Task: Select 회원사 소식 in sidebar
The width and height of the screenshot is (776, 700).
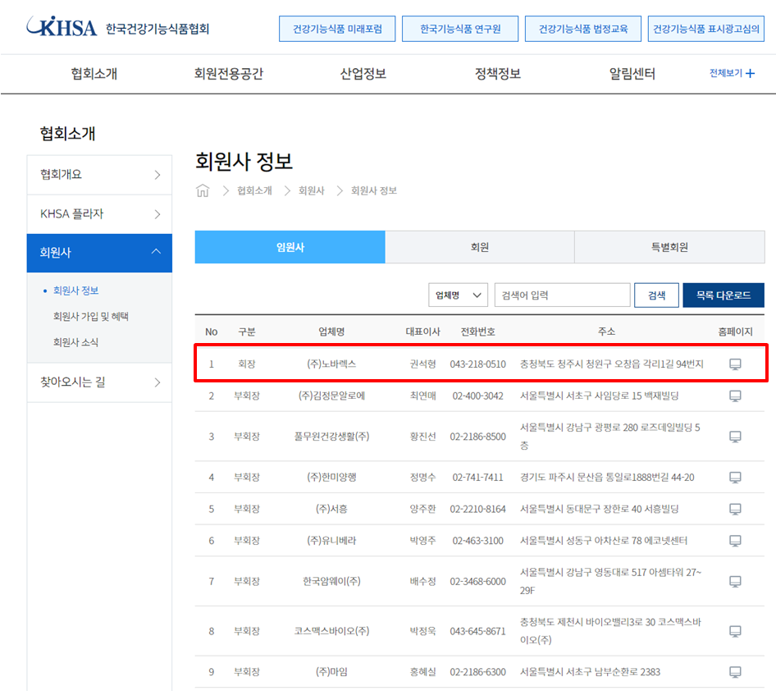Action: coord(75,342)
